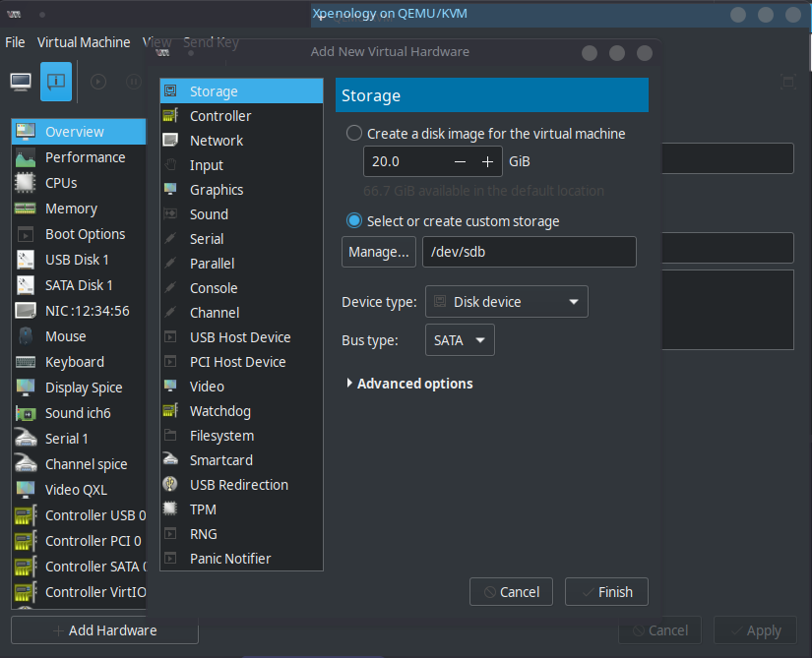The width and height of the screenshot is (812, 658).
Task: Open the File menu
Action: 15,42
